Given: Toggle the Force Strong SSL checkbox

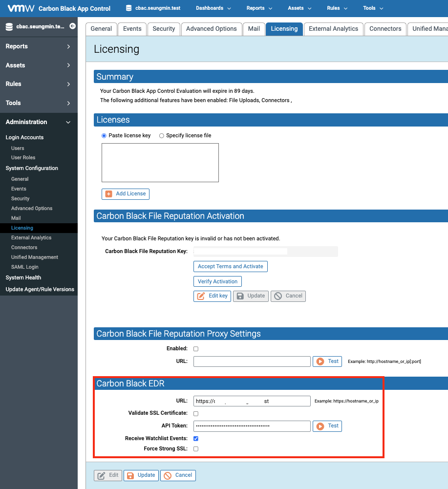Looking at the screenshot, I should [x=196, y=449].
